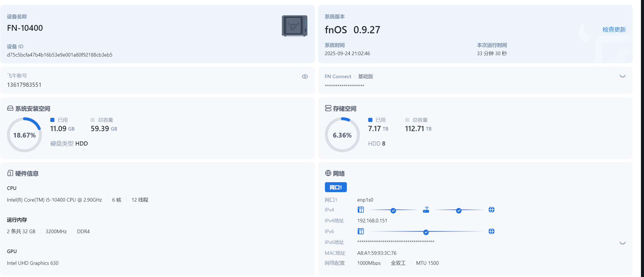
Task: Click the 6.36% storage usage ring
Action: 342,135
